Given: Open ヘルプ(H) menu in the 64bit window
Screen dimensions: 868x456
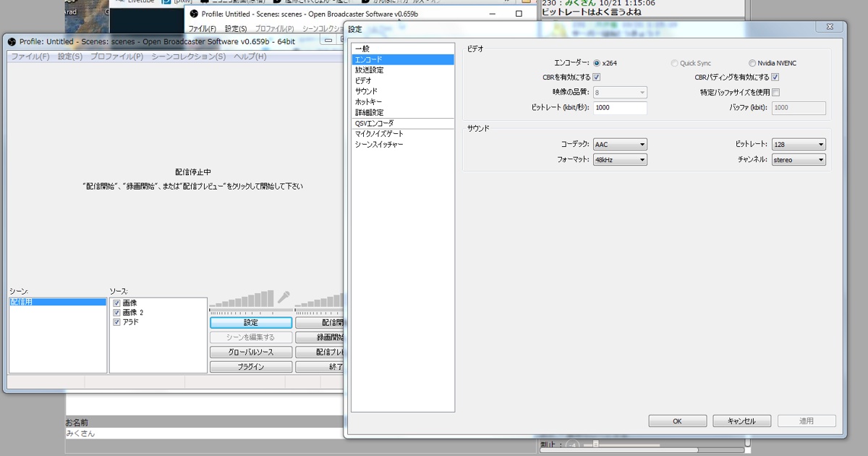Looking at the screenshot, I should click(250, 56).
